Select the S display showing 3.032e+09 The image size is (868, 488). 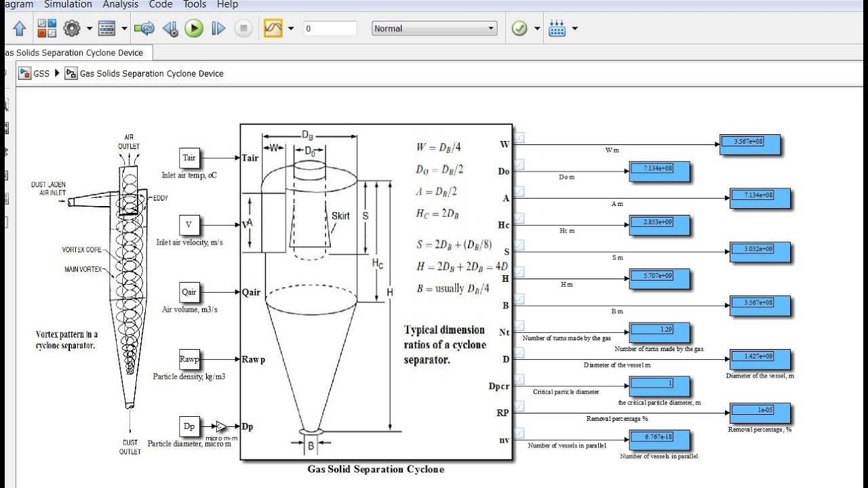tap(760, 252)
